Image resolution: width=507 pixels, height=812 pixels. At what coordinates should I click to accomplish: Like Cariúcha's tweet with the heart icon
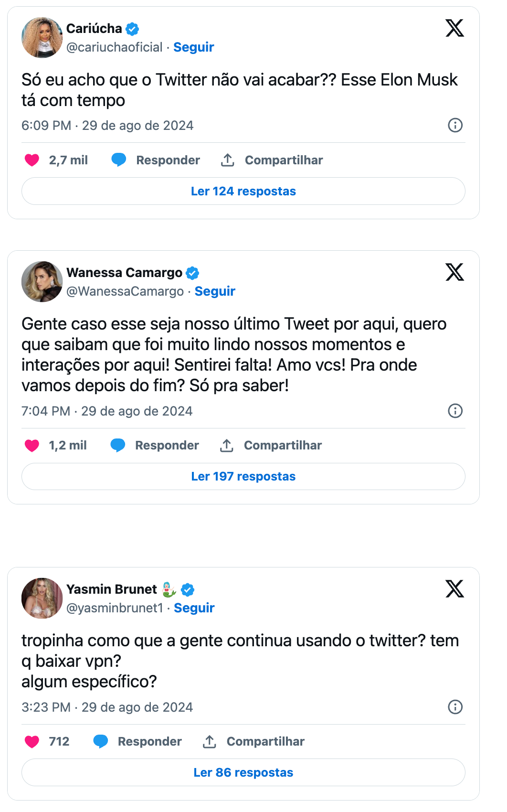[x=32, y=160]
